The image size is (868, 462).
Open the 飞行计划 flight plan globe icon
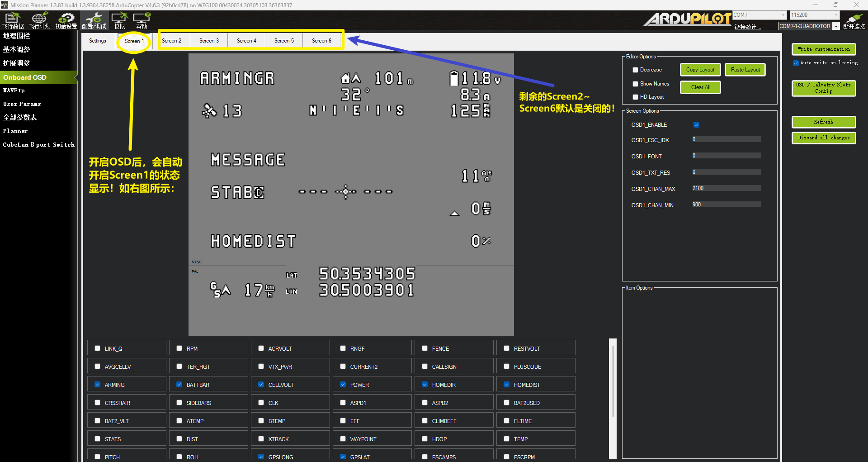pyautogui.click(x=40, y=20)
